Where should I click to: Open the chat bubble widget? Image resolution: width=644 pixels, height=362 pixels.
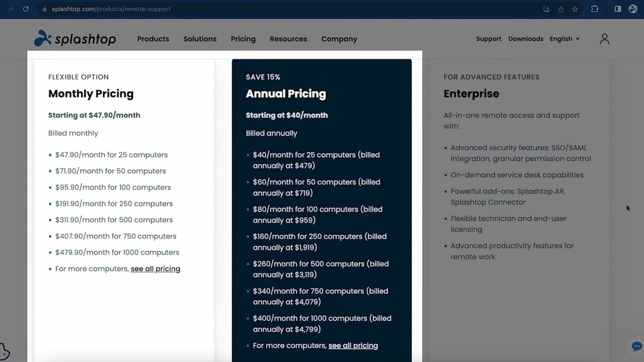click(x=636, y=346)
